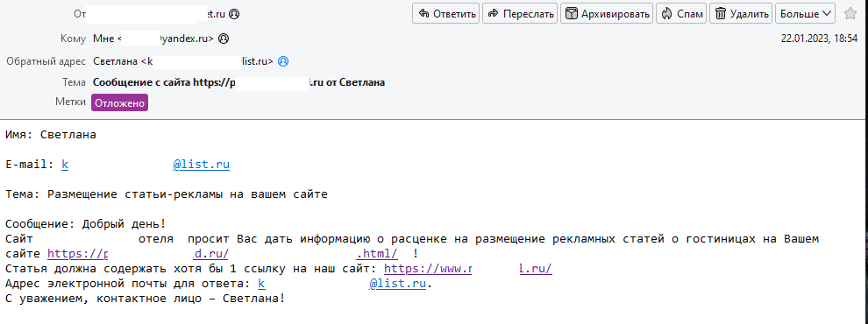868x324 pixels.
Task: Click the date 22.01.2023, 18:54
Action: (x=819, y=39)
